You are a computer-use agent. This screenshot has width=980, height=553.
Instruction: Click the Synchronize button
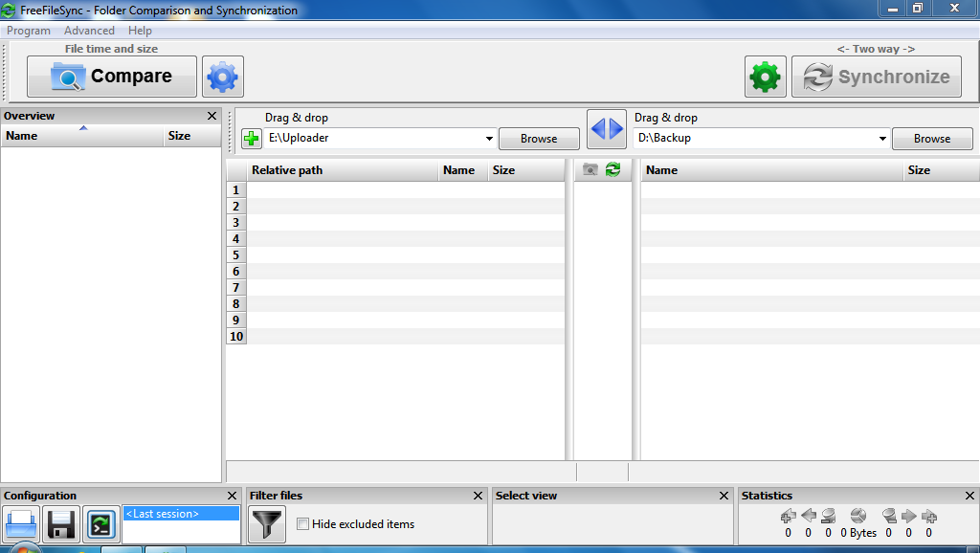(877, 77)
